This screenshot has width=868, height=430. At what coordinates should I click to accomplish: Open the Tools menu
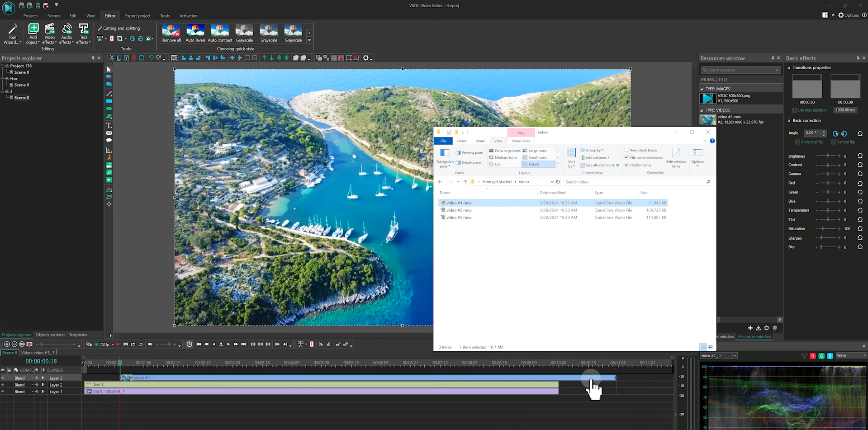[x=165, y=16]
